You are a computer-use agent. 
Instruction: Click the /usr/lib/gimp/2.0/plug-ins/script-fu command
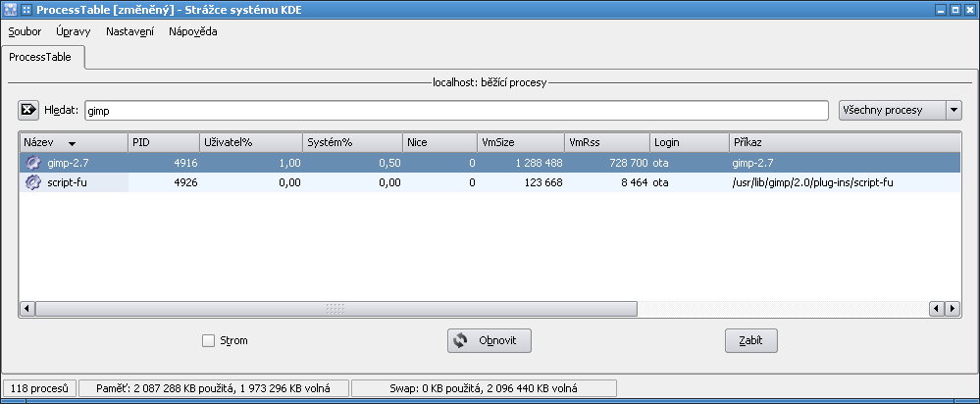[x=810, y=183]
